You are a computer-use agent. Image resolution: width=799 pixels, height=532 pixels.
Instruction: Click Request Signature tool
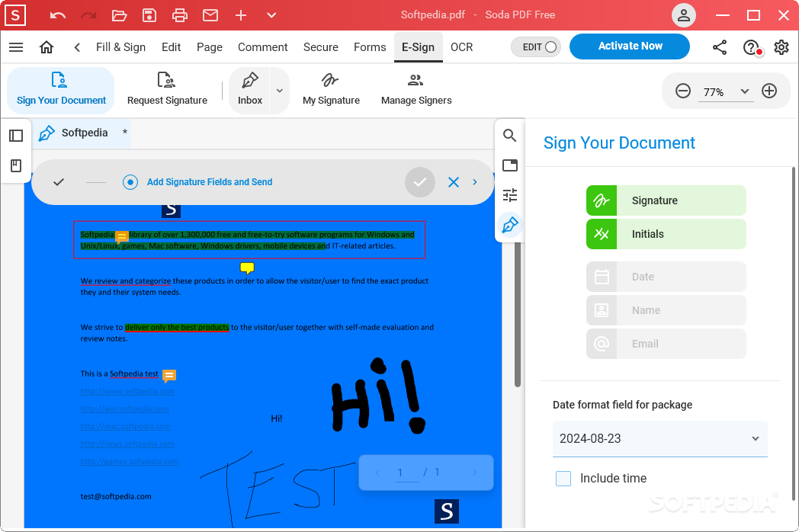point(167,90)
